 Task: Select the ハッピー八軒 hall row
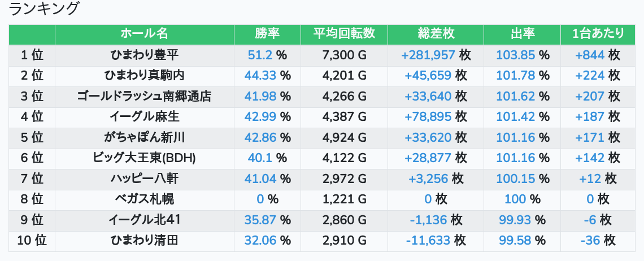tap(144, 179)
